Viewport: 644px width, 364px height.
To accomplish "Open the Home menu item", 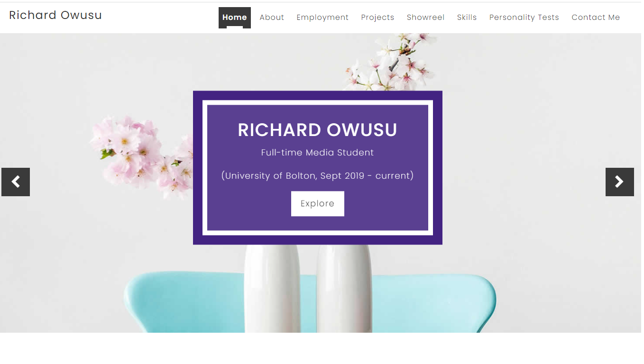I will click(x=235, y=18).
